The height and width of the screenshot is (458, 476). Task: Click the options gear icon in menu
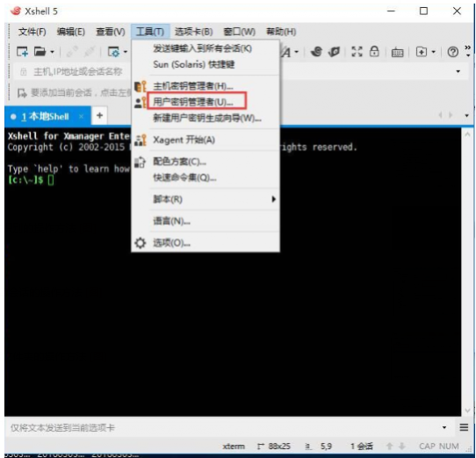[x=140, y=244]
